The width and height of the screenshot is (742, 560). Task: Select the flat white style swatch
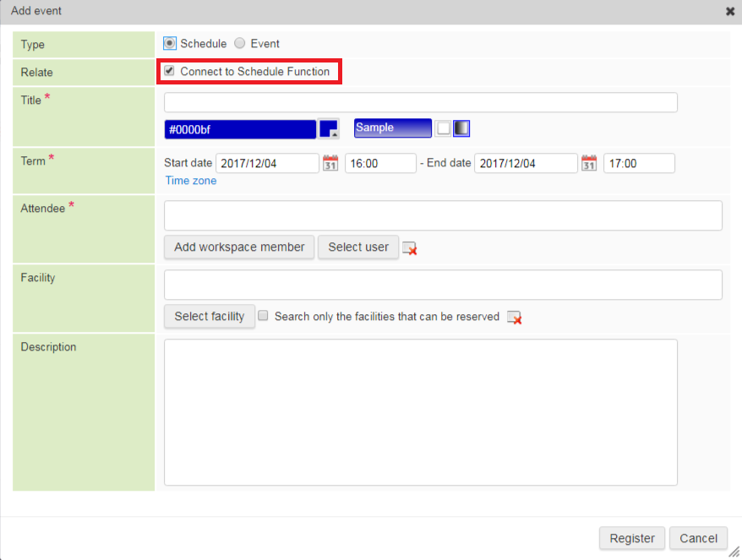coord(443,128)
